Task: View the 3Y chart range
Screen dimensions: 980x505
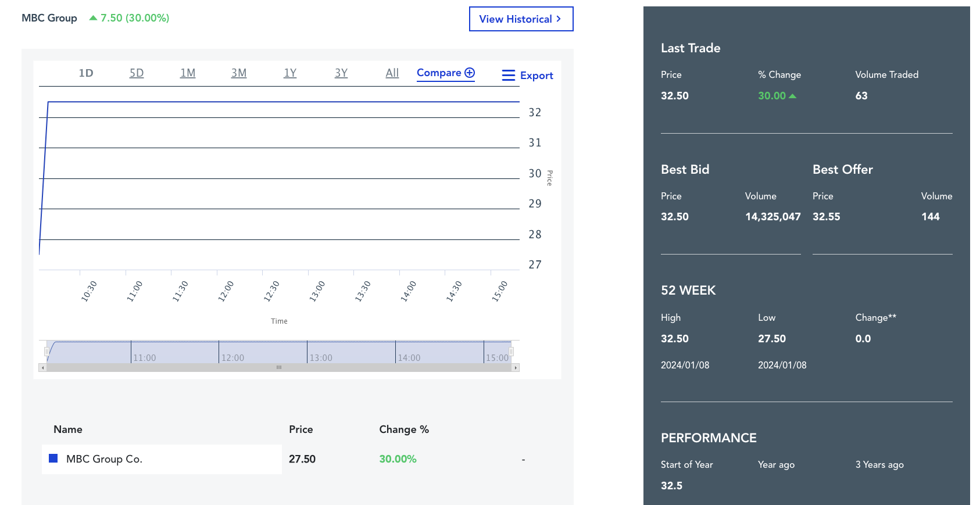Action: click(x=341, y=73)
